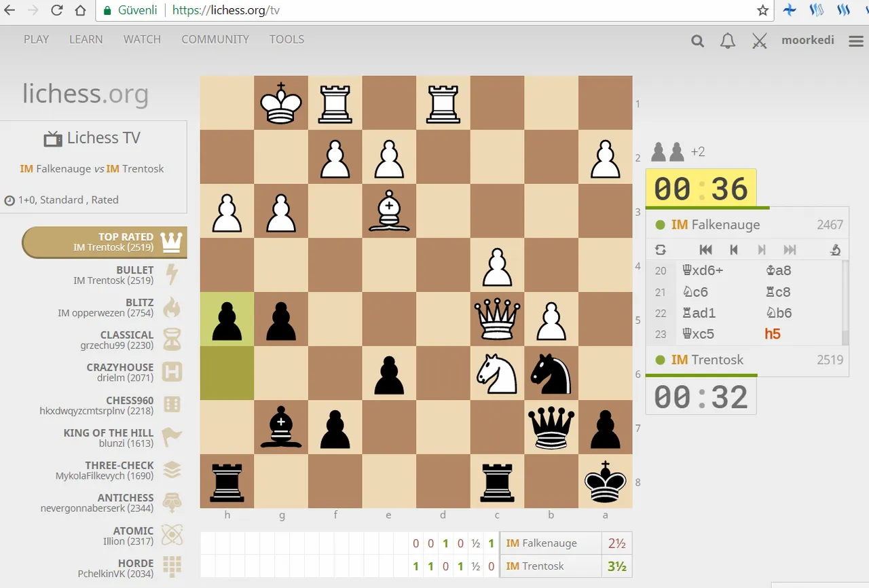
Task: Step forward one move button
Action: 762,249
